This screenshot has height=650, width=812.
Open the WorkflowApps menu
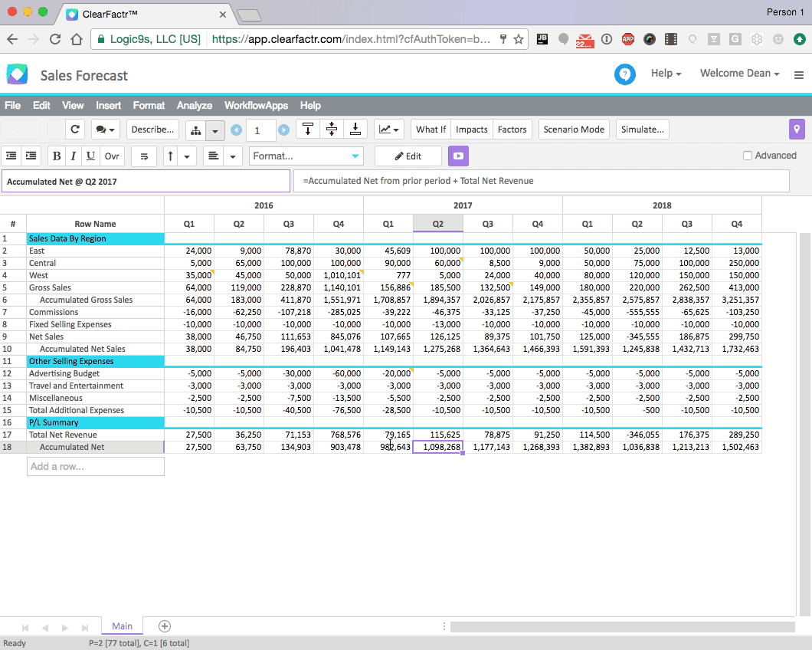point(256,106)
